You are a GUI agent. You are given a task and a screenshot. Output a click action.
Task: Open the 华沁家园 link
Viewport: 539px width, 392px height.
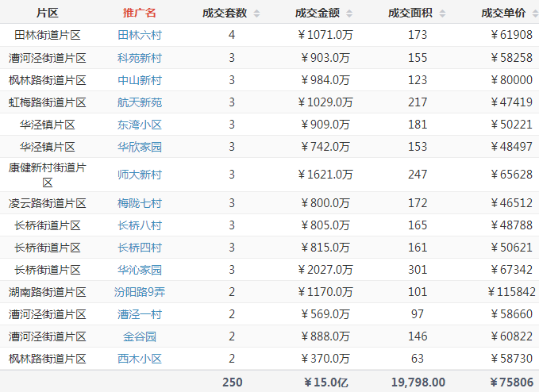click(x=140, y=270)
